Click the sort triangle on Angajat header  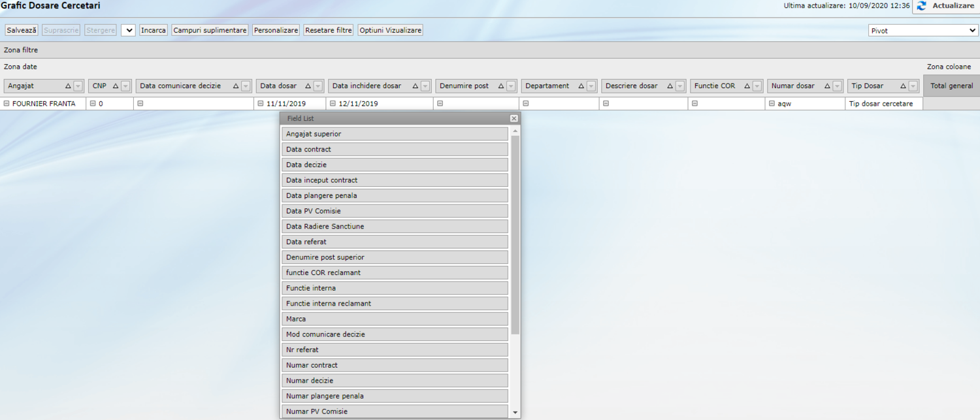tap(68, 86)
